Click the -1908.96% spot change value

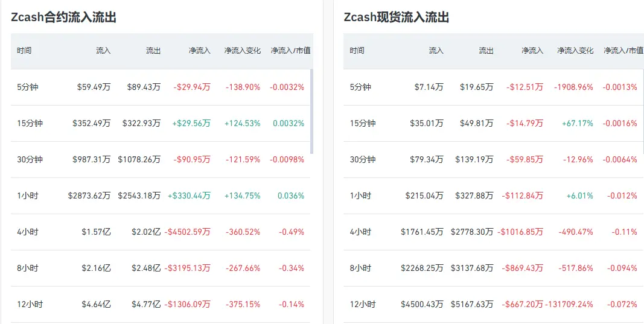point(573,87)
